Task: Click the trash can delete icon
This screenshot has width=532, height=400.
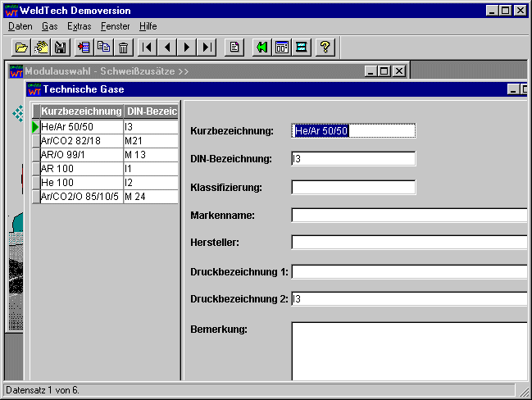Action: [123, 48]
